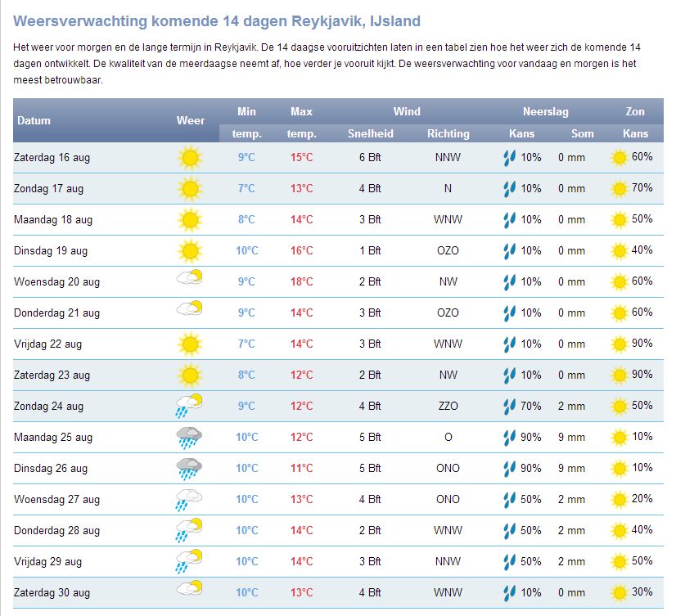Viewport: 676px width, 616px height.
Task: Click the Richting wind subheader
Action: pyautogui.click(x=448, y=133)
